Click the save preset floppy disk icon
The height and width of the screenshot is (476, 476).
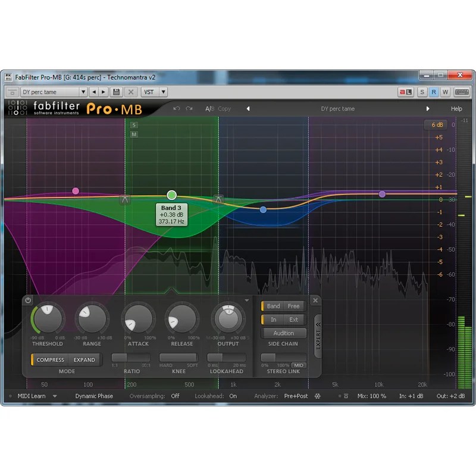click(116, 92)
